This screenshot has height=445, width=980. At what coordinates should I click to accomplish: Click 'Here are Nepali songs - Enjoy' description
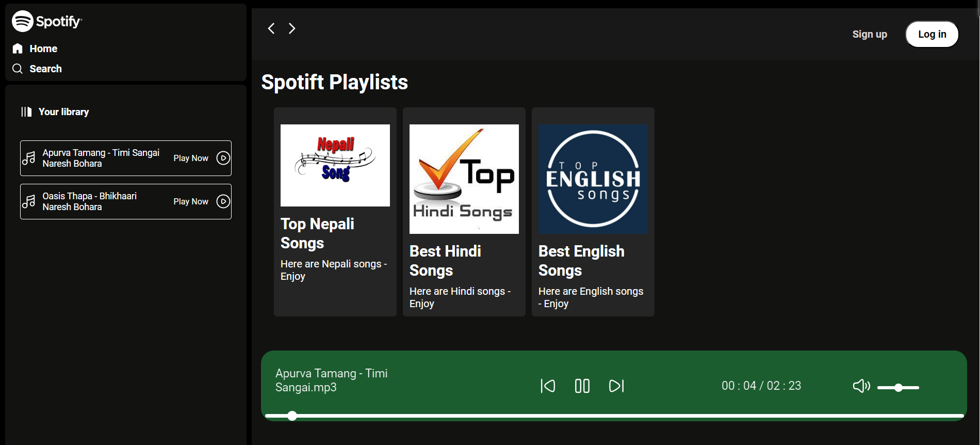[x=334, y=270]
